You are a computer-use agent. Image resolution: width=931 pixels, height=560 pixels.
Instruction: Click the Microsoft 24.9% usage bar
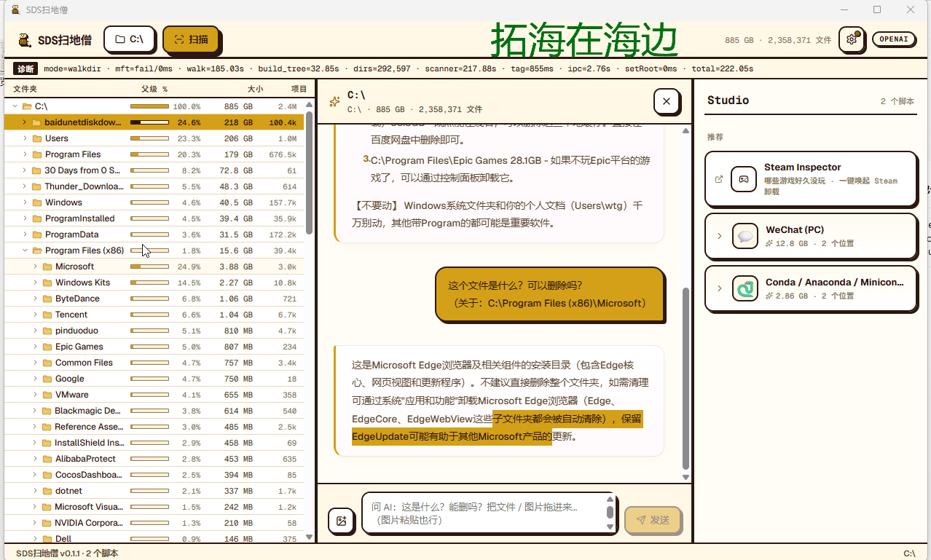click(x=149, y=267)
